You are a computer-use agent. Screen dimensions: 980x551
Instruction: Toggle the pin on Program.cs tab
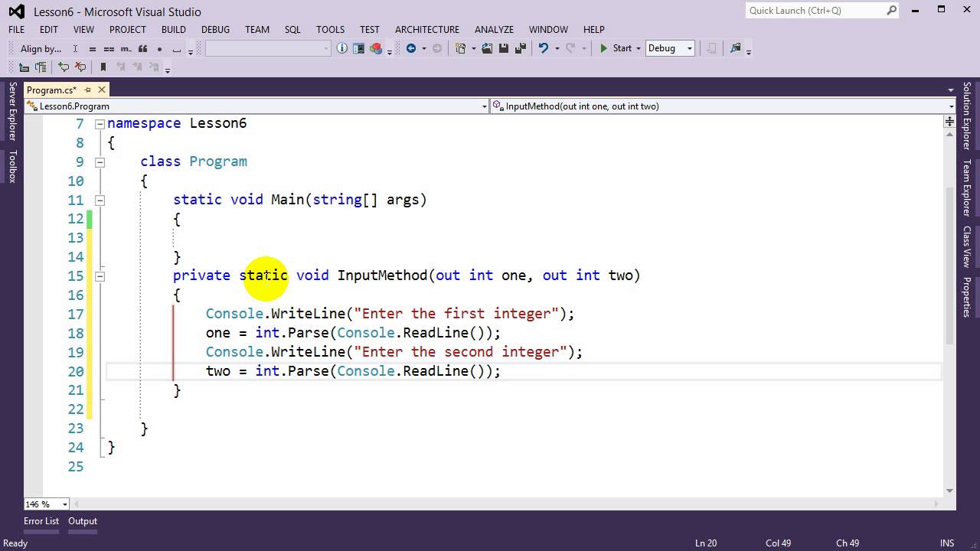(87, 90)
